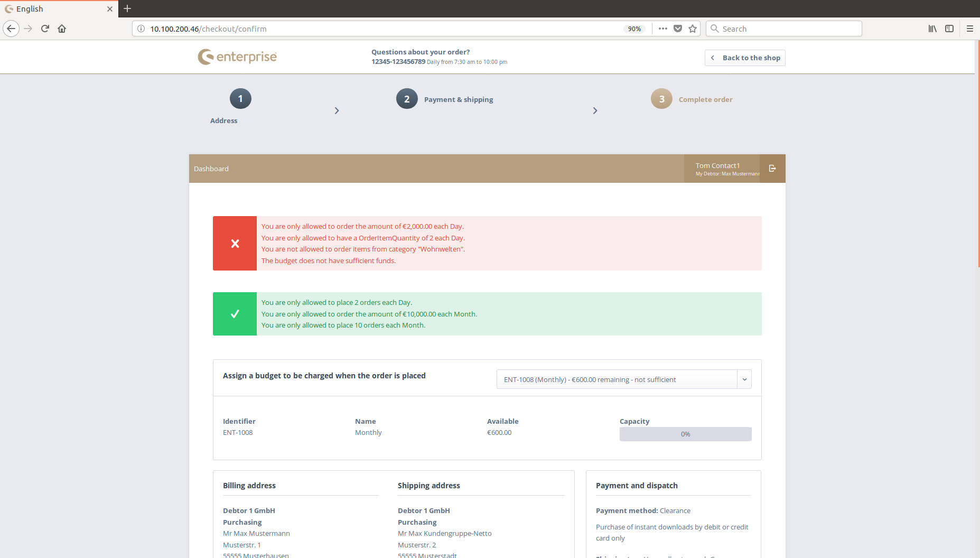Open the page actions three-dots menu
Screen dimensions: 980x558
pyautogui.click(x=663, y=29)
